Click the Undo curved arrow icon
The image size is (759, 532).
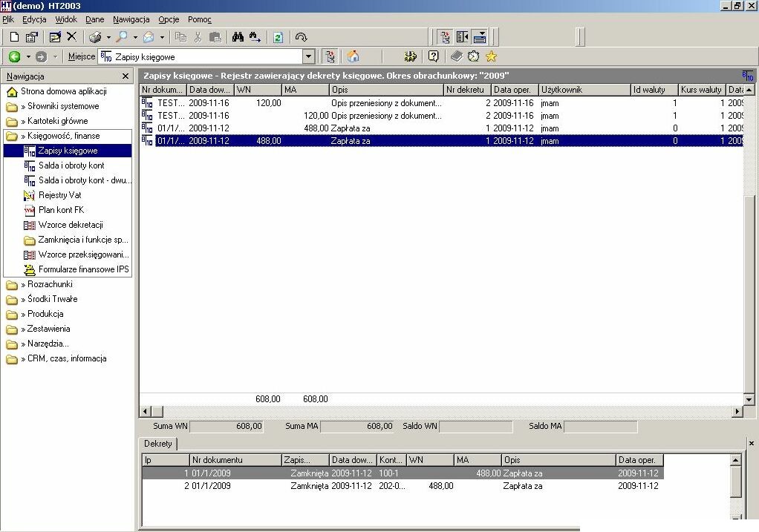(301, 37)
